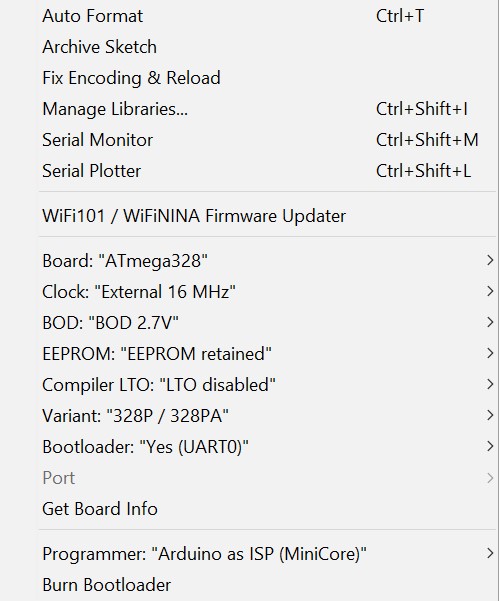Open Bootloader "Yes (UART0)" submenu

[x=267, y=447]
